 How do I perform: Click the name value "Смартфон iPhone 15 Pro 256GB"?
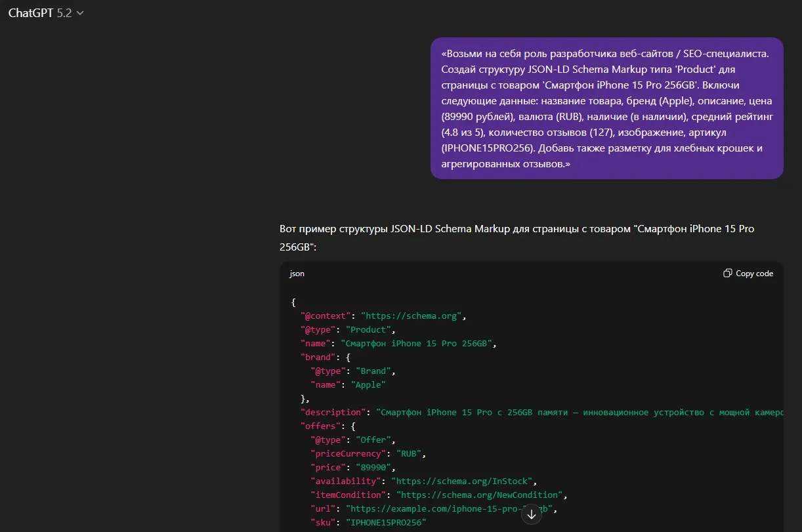(416, 344)
